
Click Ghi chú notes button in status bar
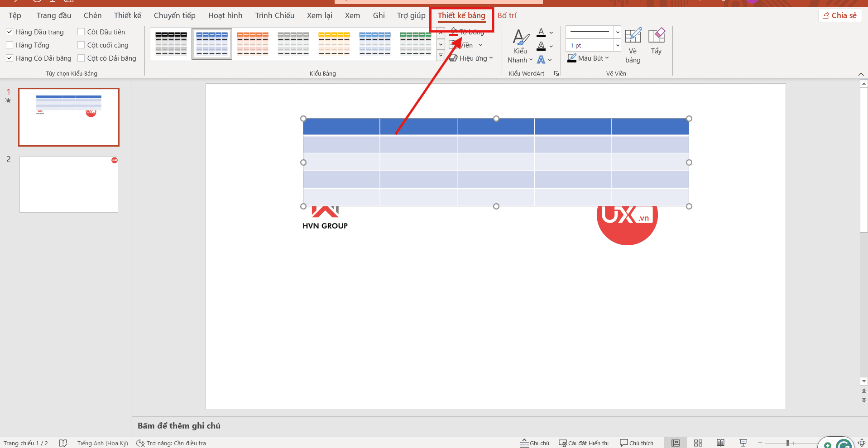[535, 443]
